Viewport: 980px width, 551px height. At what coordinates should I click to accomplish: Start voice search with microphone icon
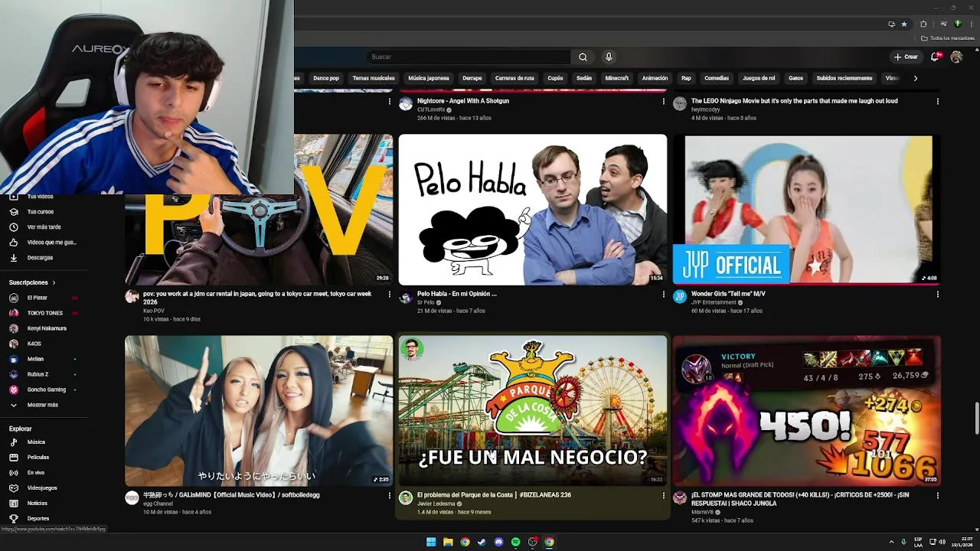point(609,57)
